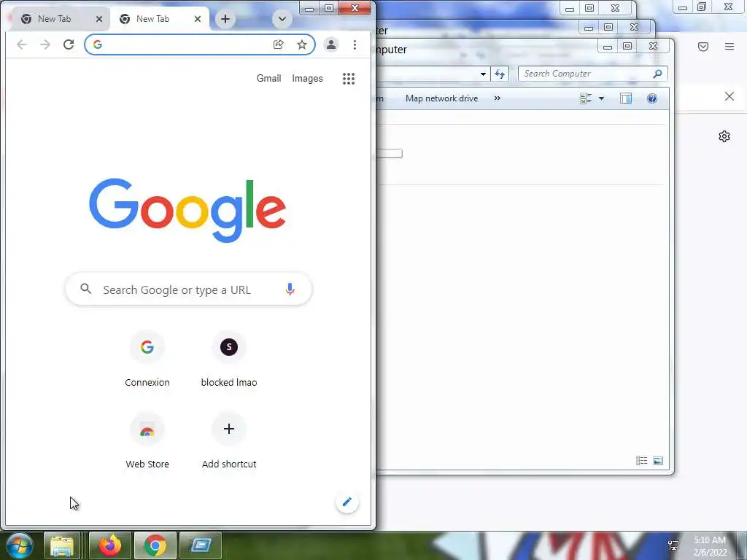Image resolution: width=747 pixels, height=560 pixels.
Task: Open the blue window app in taskbar
Action: [x=201, y=545]
